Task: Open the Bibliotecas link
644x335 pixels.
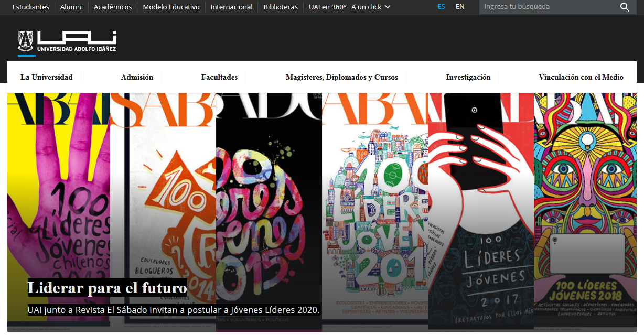Action: 281,7
